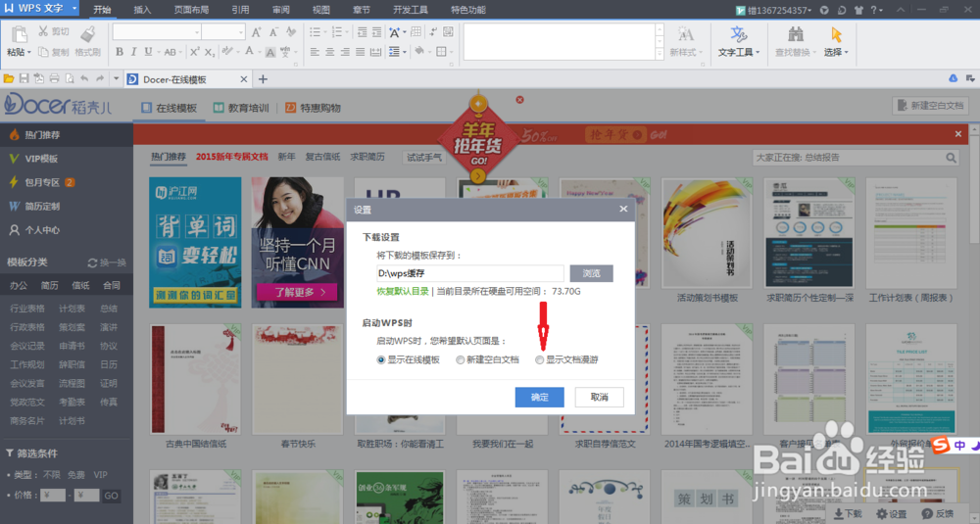The height and width of the screenshot is (524, 980).
Task: Click the bullet list icon
Action: click(315, 32)
